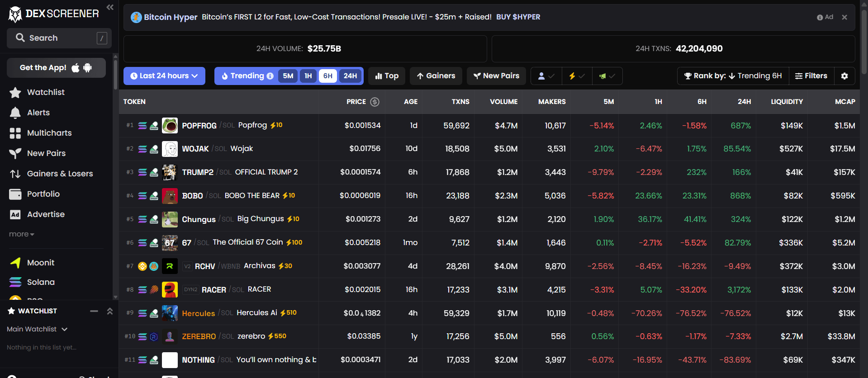Click the dollar sign icon beside PRICE
Image resolution: width=868 pixels, height=378 pixels.
(375, 102)
